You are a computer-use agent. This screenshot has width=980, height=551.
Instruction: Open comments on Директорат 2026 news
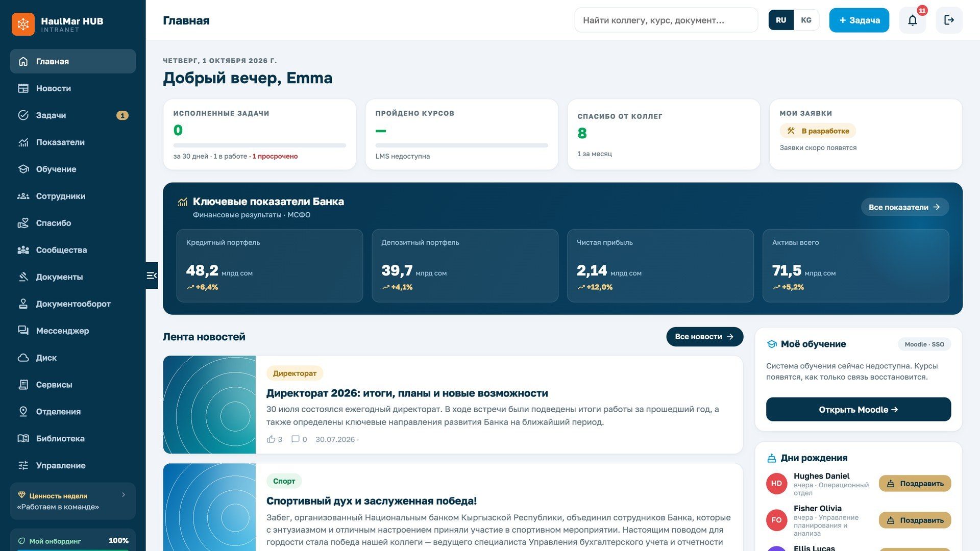299,439
